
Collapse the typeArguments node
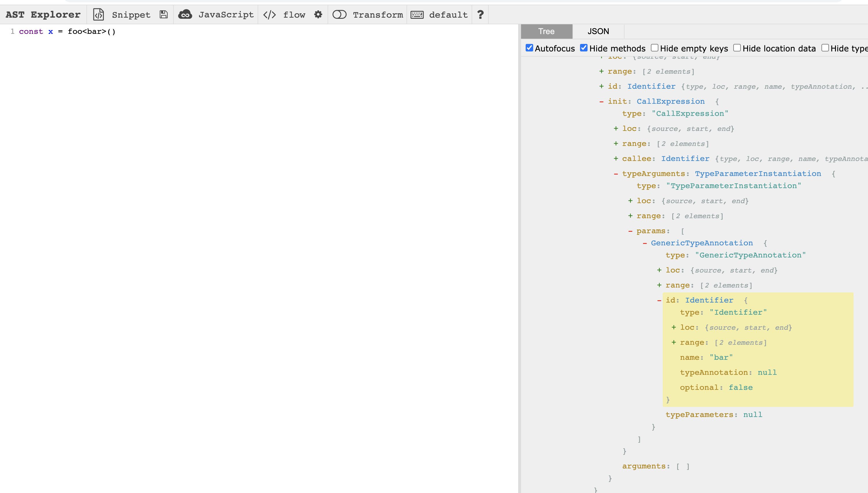(x=616, y=174)
